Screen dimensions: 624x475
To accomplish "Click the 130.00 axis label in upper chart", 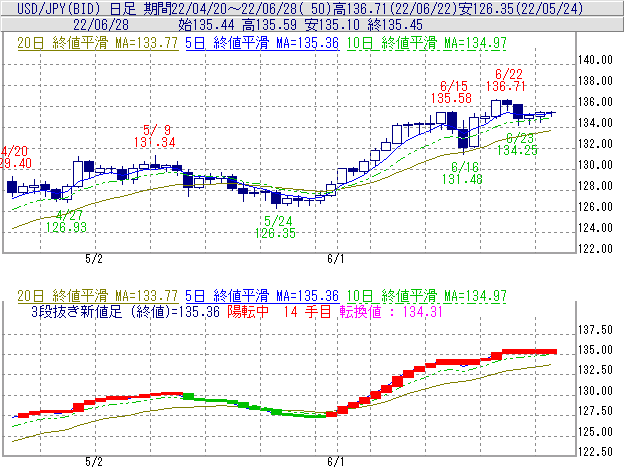I will coord(595,165).
